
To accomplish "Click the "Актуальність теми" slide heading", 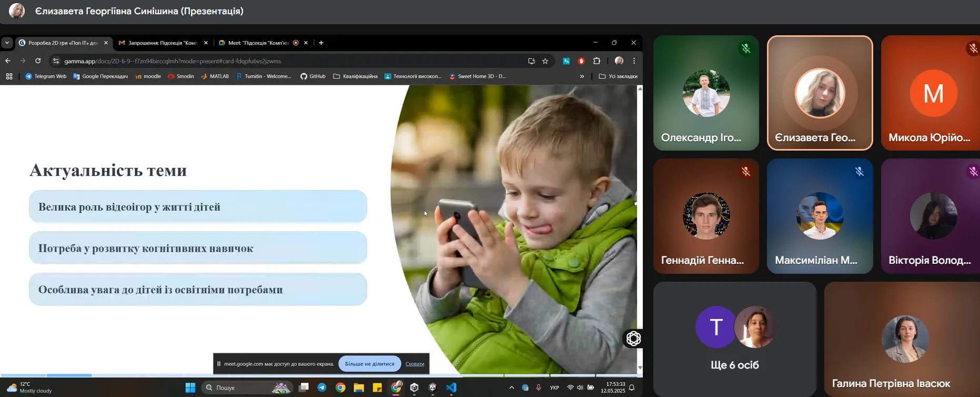I will point(108,170).
